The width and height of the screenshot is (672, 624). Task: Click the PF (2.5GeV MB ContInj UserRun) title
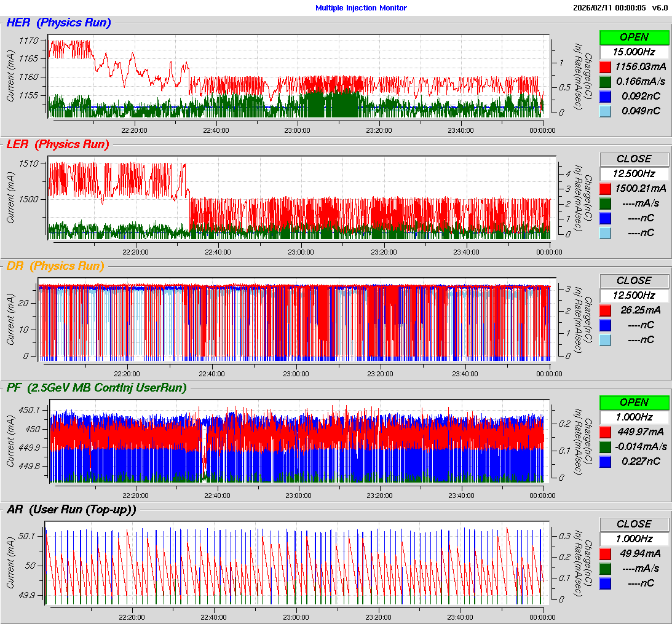[97, 388]
